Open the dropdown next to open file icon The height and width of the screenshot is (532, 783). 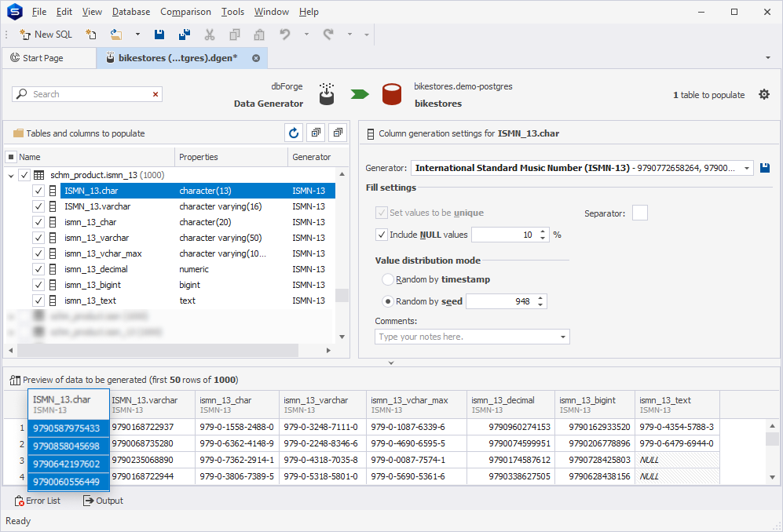point(137,35)
